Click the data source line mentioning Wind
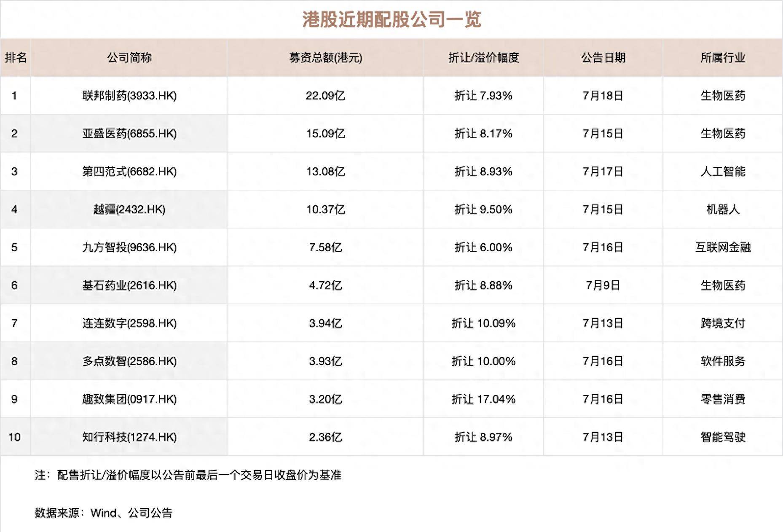Image resolution: width=783 pixels, height=532 pixels. click(104, 513)
